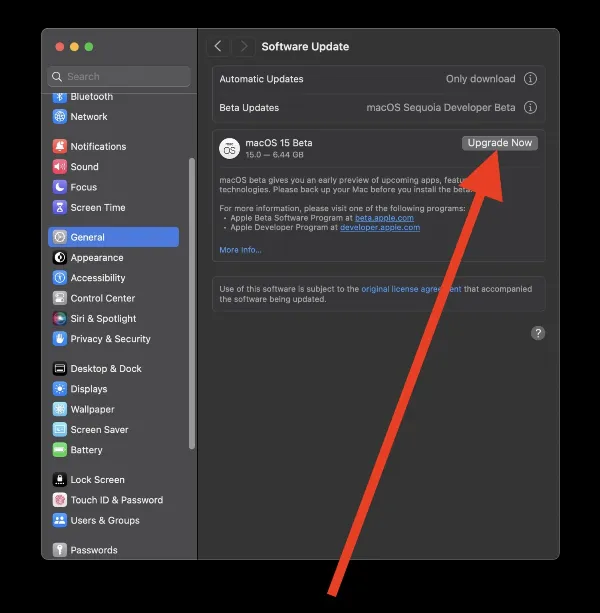Viewport: 600px width, 613px height.
Task: Click the Control Center icon
Action: pyautogui.click(x=60, y=298)
